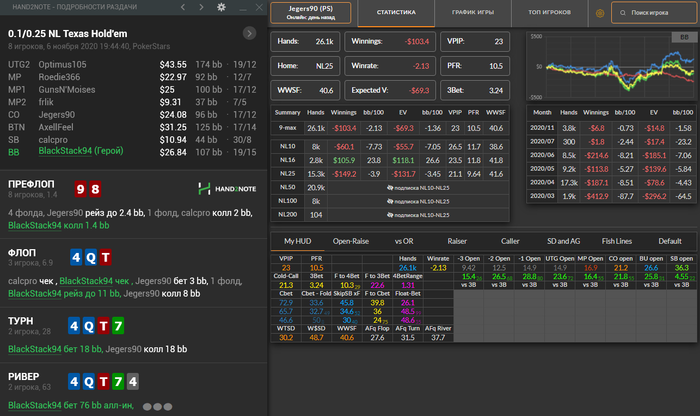This screenshot has width=700, height=416.
Task: Toggle BB button on the graph
Action: [683, 37]
